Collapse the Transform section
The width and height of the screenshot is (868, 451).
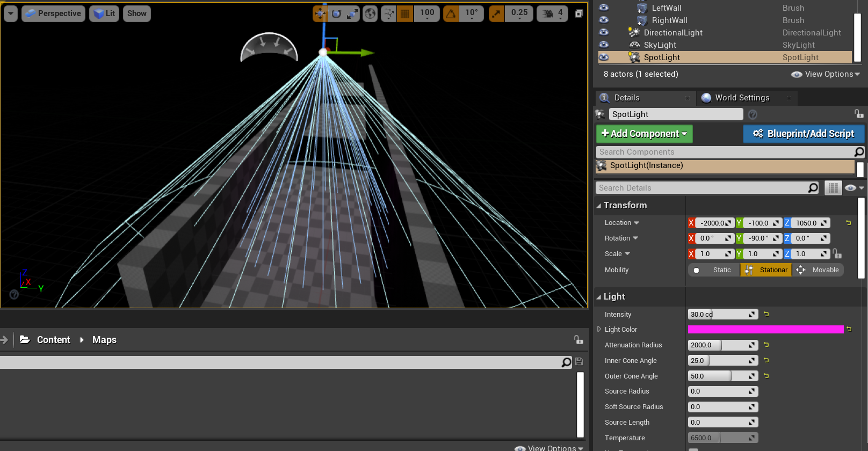click(x=599, y=206)
